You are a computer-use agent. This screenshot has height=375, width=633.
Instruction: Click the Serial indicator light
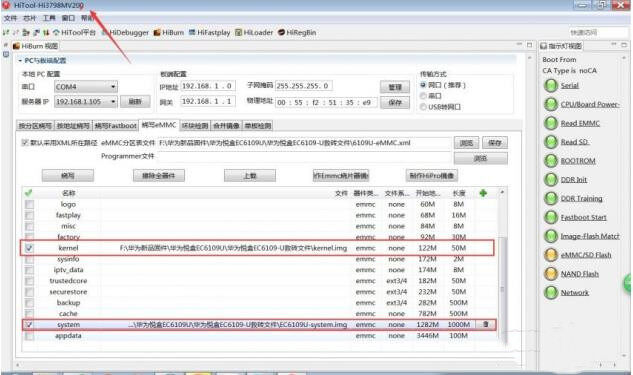[x=551, y=86]
